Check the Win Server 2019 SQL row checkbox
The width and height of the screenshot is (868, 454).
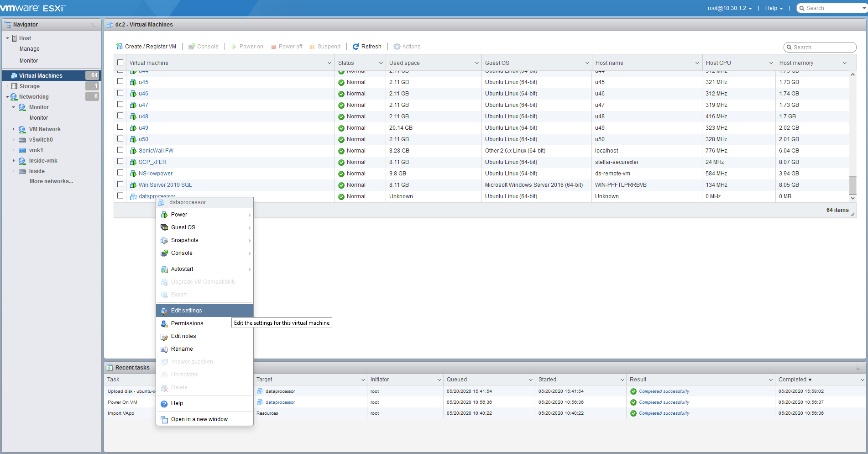(x=120, y=185)
